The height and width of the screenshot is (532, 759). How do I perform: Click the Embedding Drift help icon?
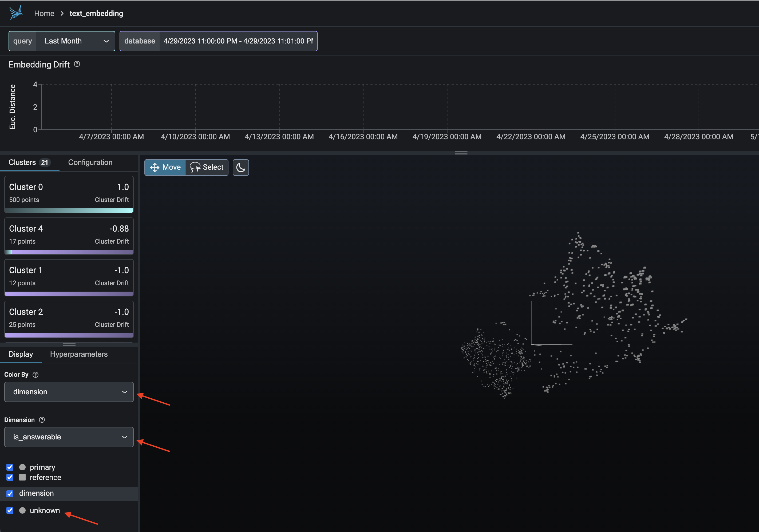pyautogui.click(x=77, y=64)
